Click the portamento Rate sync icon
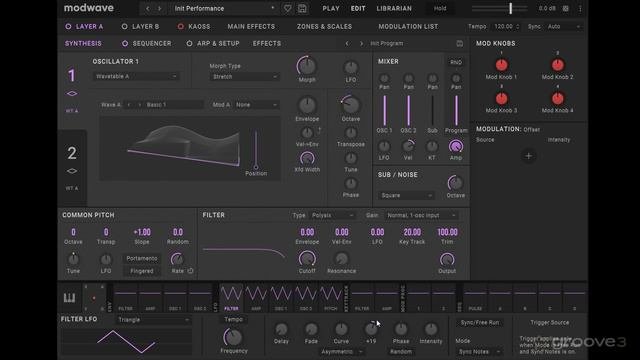 tap(191, 271)
